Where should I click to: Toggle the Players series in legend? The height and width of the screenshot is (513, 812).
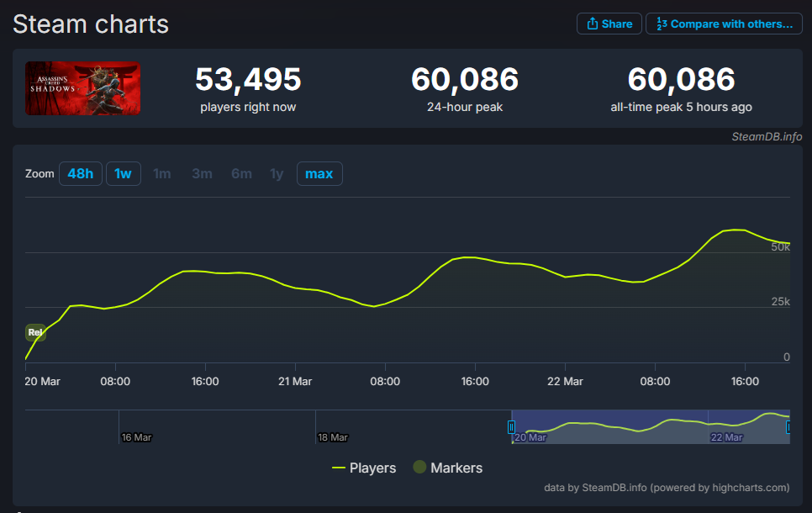(364, 468)
